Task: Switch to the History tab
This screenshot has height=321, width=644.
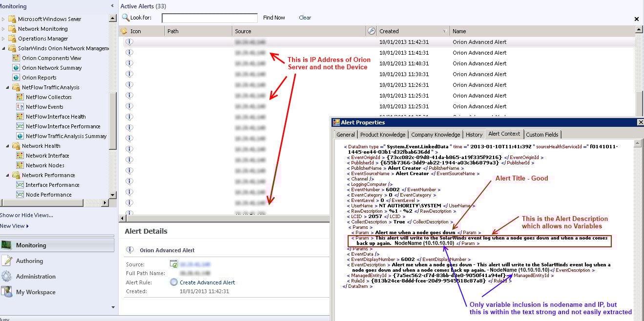Action: [474, 135]
